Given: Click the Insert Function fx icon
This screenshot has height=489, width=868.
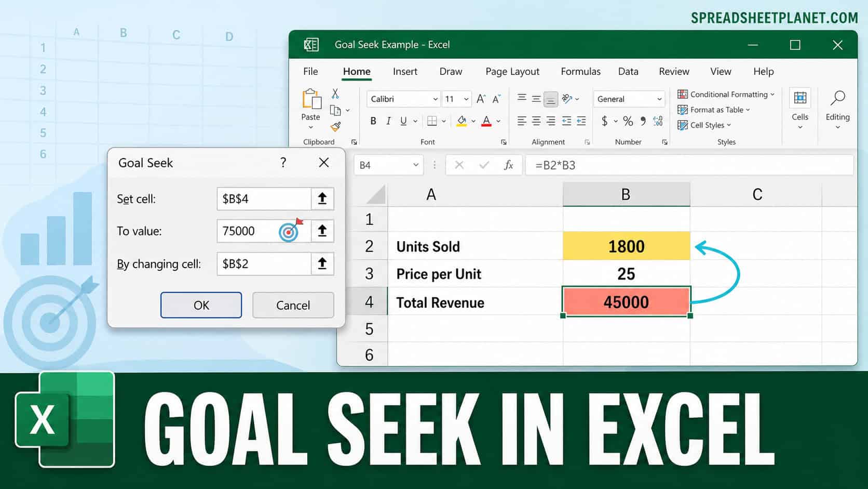Looking at the screenshot, I should (509, 165).
